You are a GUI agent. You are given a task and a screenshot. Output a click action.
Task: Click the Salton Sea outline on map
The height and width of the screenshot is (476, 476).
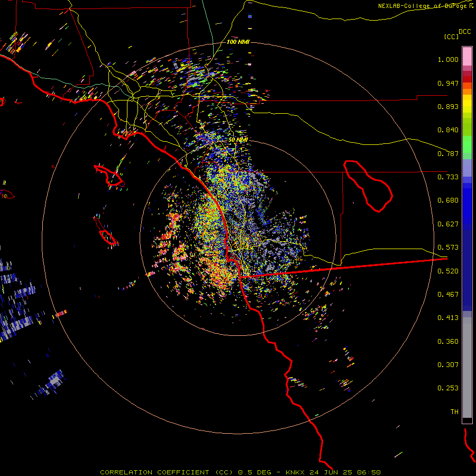pyautogui.click(x=368, y=186)
